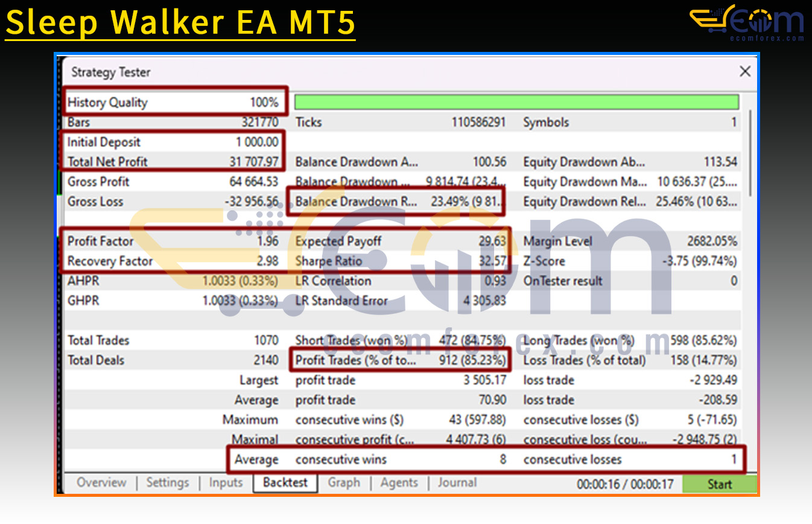Click the green Start button
Screen dimensions: 812x524
720,484
